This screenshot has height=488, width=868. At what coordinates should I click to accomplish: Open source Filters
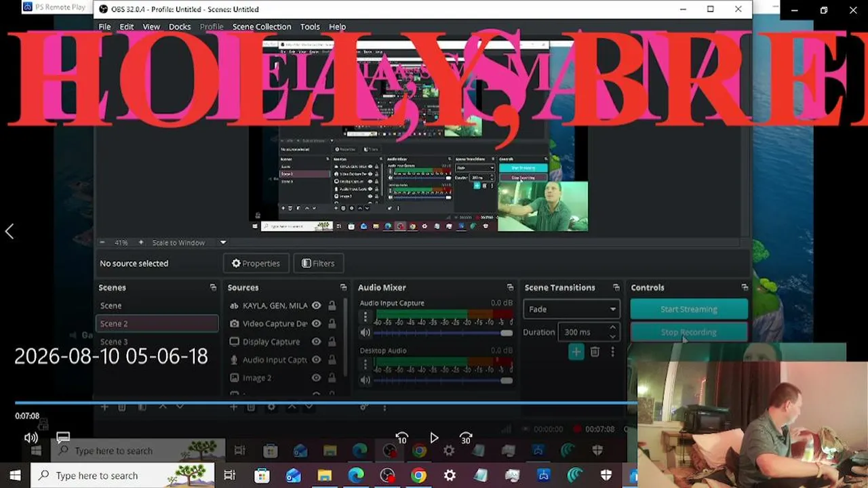pyautogui.click(x=318, y=263)
